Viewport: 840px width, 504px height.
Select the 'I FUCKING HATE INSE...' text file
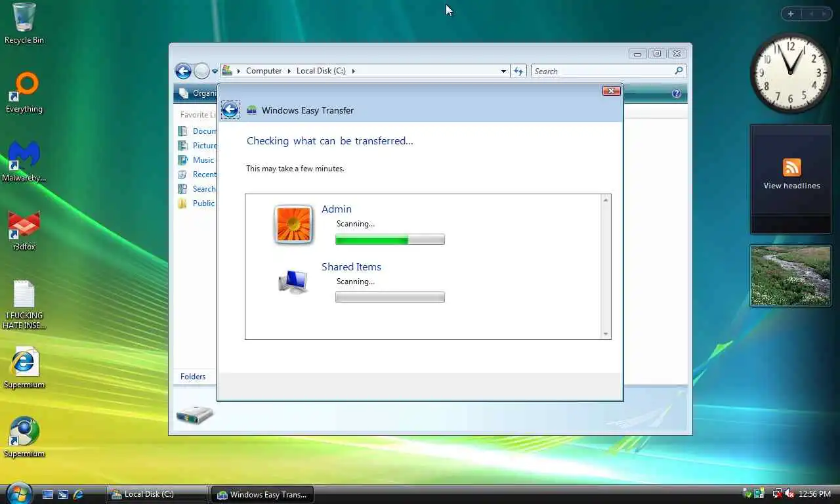coord(24,305)
